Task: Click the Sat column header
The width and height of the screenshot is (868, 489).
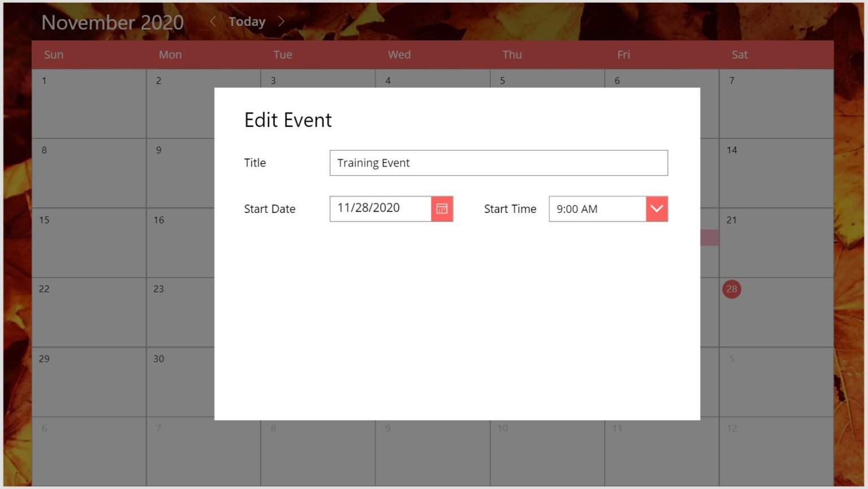Action: (740, 54)
